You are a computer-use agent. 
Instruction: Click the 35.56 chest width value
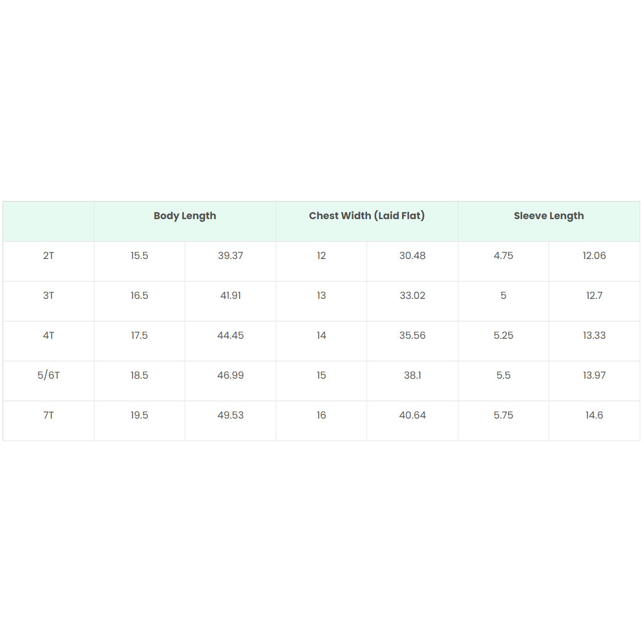pos(412,336)
